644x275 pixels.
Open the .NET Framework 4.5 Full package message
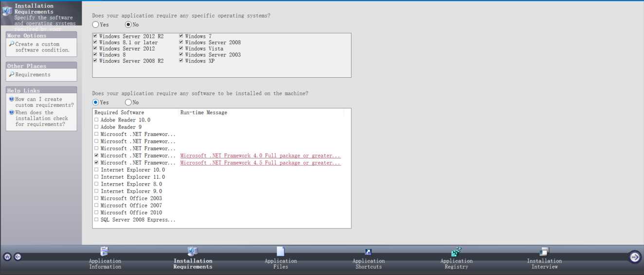pyautogui.click(x=260, y=163)
